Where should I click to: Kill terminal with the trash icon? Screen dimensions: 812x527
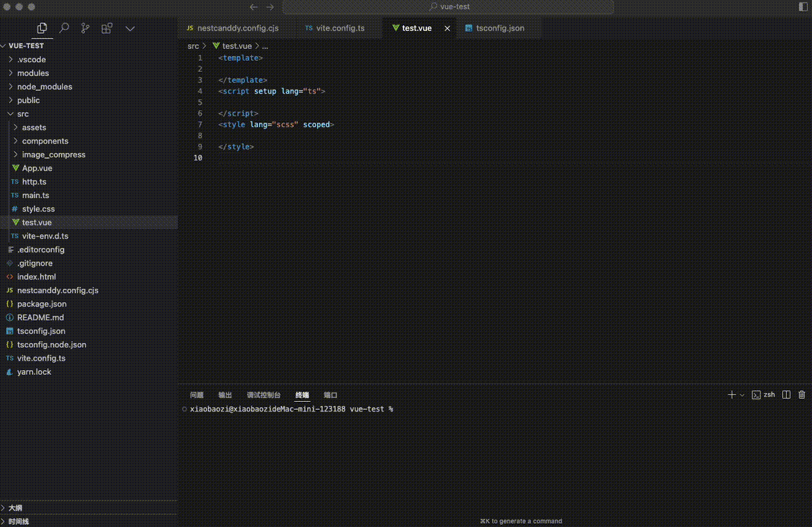click(802, 394)
